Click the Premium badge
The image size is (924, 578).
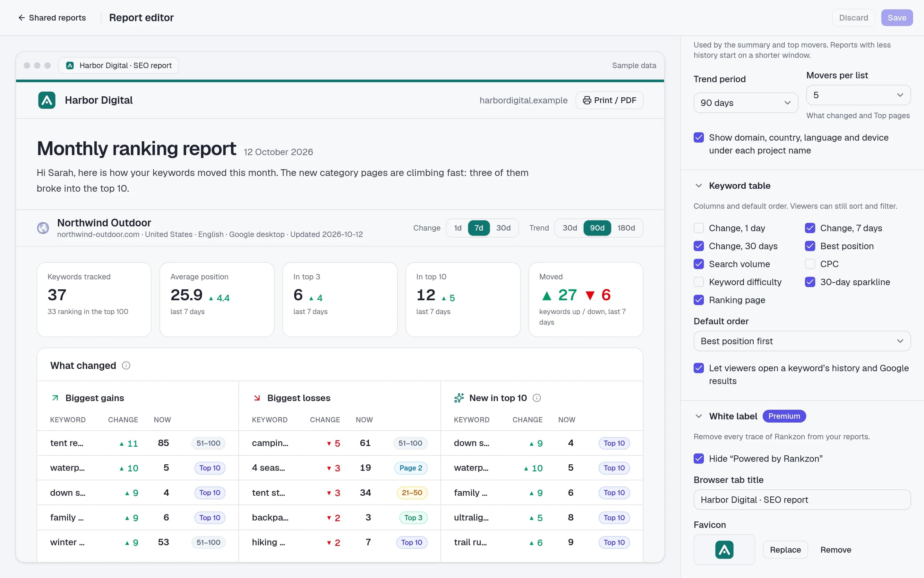point(784,416)
